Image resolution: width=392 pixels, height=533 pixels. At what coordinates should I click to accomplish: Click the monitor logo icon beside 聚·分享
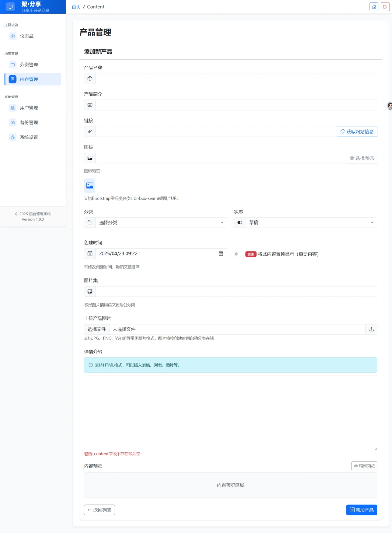pos(10,7)
